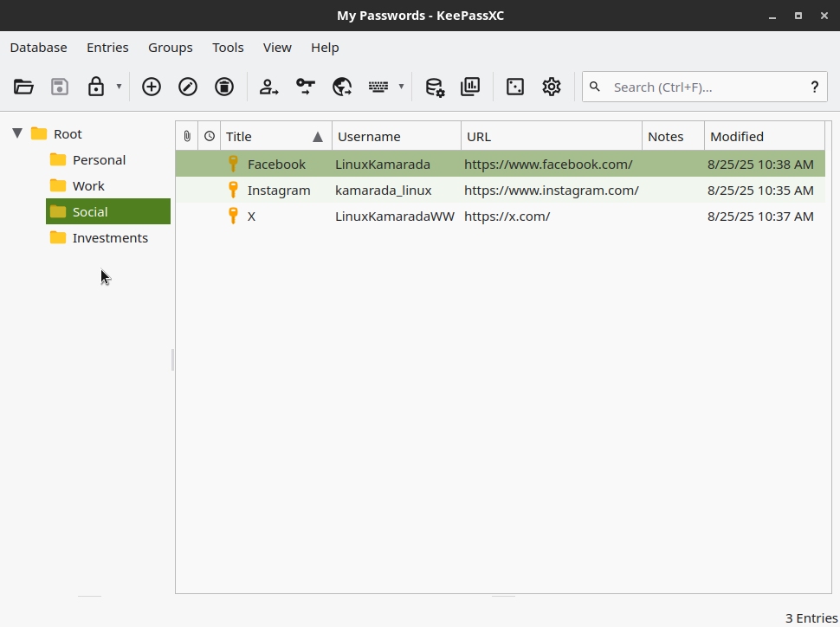Lock the database with padlock icon
Image resolution: width=840 pixels, height=627 pixels.
pos(96,87)
